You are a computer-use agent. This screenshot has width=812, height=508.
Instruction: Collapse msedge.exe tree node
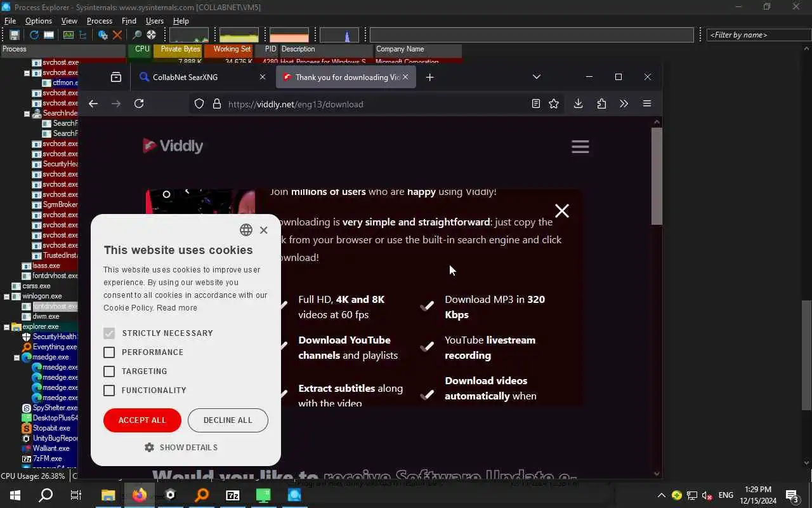pos(16,358)
